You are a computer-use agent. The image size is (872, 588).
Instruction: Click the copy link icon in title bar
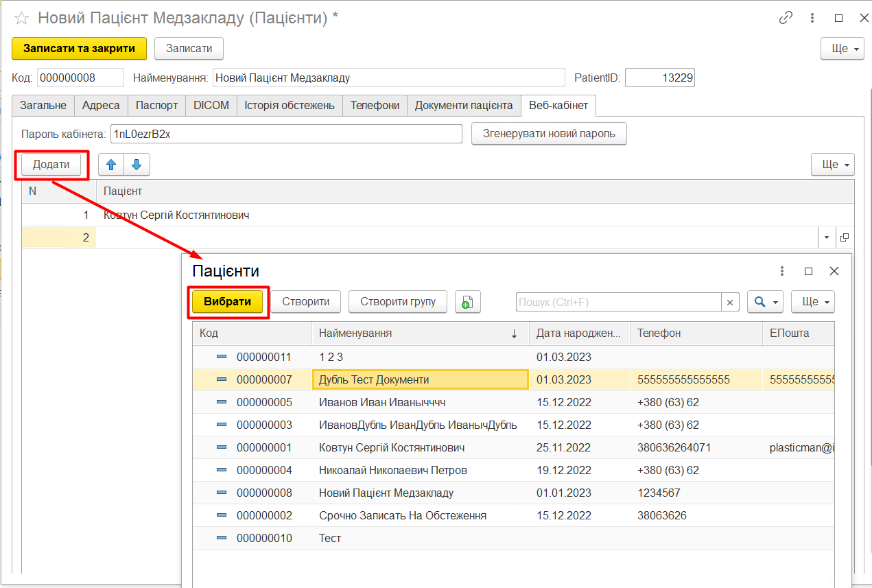(786, 19)
